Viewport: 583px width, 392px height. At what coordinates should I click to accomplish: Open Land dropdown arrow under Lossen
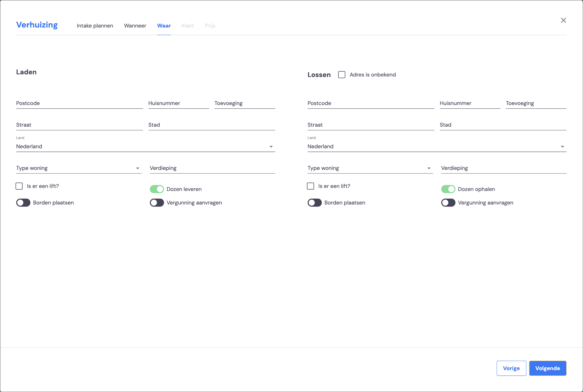[x=562, y=147]
